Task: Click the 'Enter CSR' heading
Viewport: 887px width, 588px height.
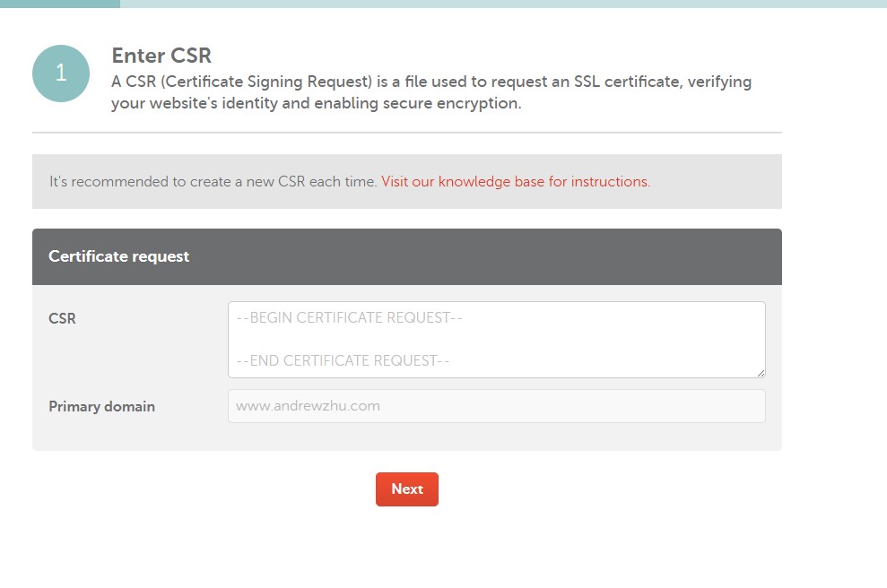Action: click(161, 56)
